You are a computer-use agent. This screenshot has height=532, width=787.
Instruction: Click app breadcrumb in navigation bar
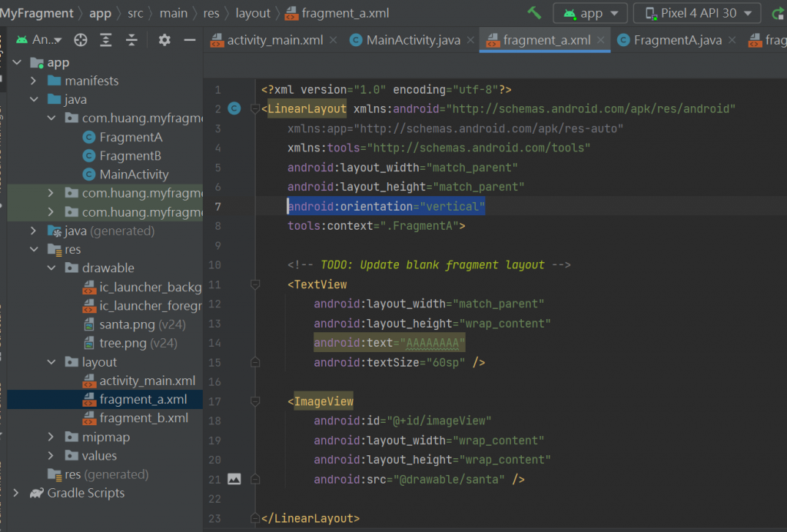point(100,13)
